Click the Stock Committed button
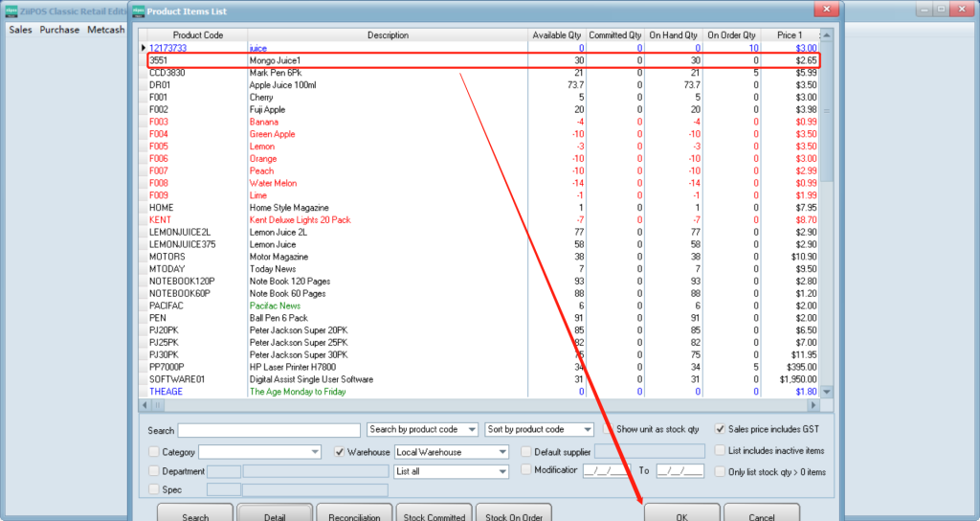The width and height of the screenshot is (980, 521). [434, 516]
